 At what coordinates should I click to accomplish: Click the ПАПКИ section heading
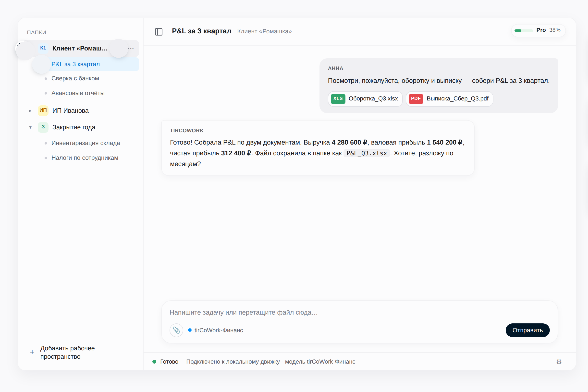37,32
